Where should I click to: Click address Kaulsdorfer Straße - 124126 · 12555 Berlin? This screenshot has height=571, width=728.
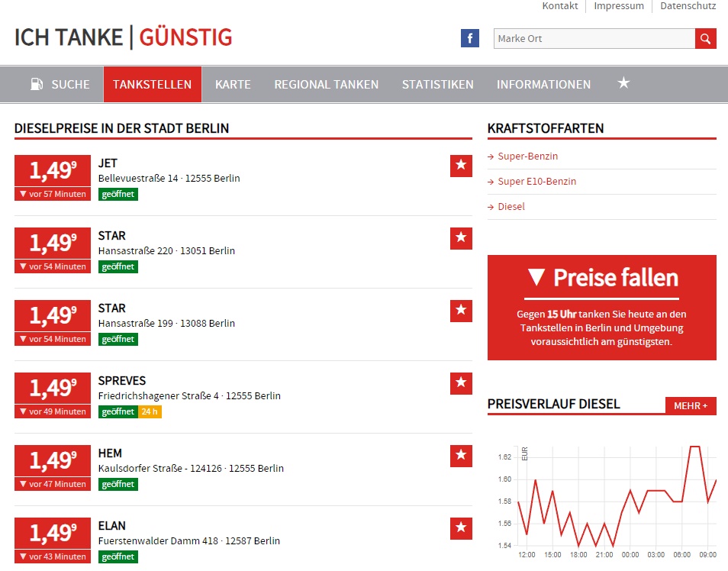tap(191, 468)
